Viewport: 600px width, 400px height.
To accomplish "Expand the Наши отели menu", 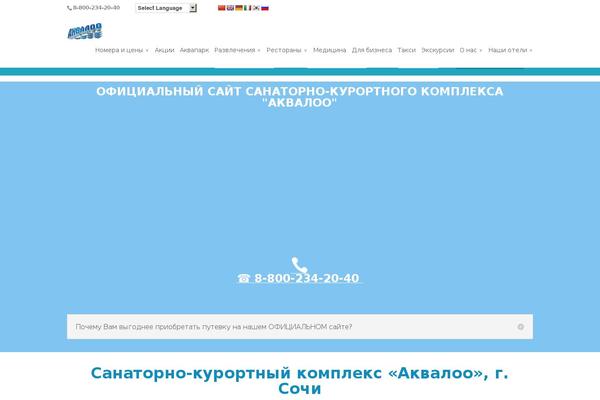I will tap(510, 50).
